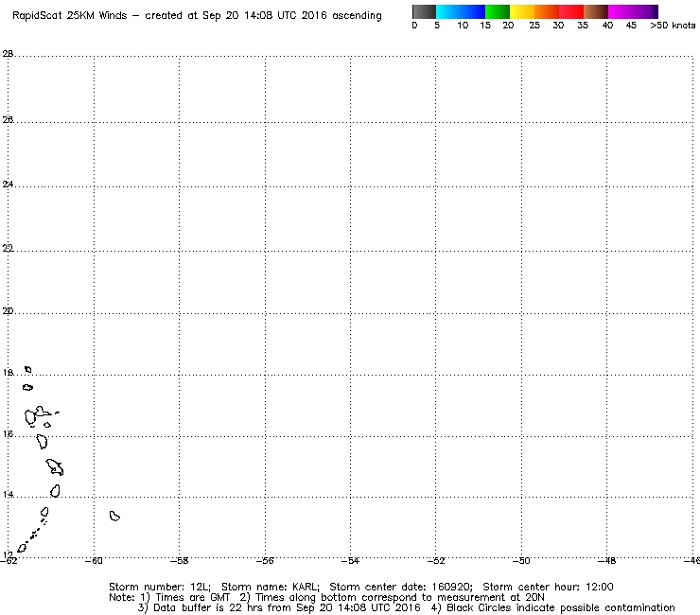Viewport: 700px width, 615px height.
Task: Click the '-50' longitude axis label
Action: pyautogui.click(x=521, y=561)
